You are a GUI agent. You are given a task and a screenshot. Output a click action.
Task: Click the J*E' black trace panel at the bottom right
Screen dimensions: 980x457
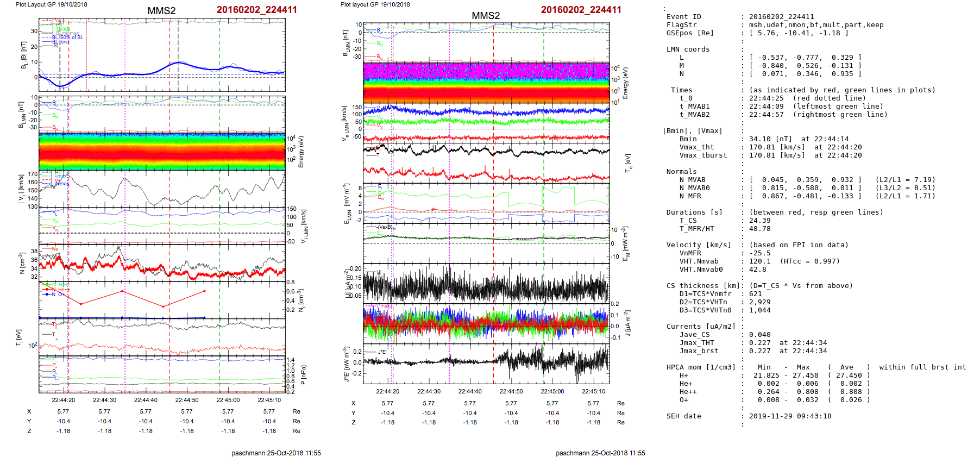[486, 363]
